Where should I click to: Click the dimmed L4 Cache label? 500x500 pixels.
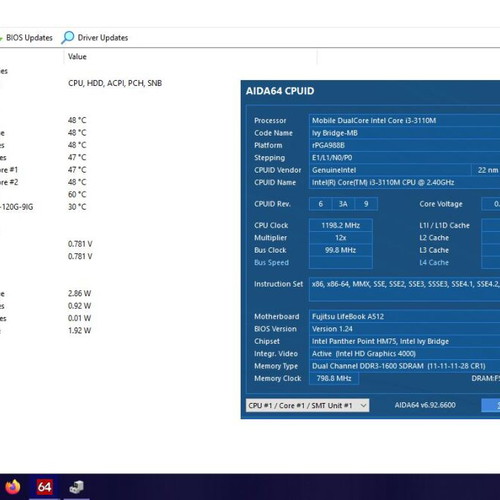(x=434, y=262)
